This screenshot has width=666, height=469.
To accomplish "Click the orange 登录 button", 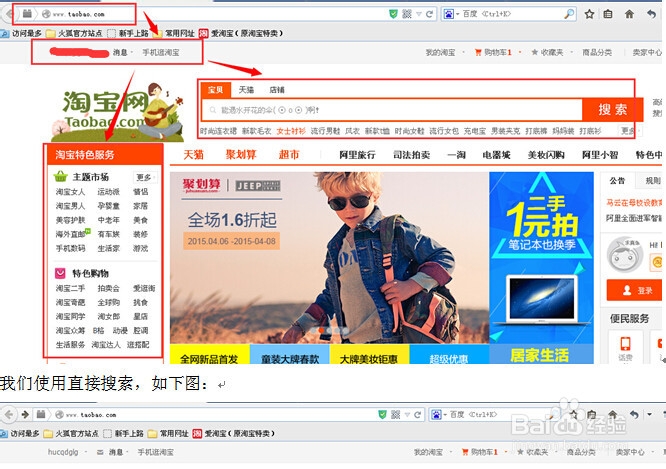I will point(635,290).
